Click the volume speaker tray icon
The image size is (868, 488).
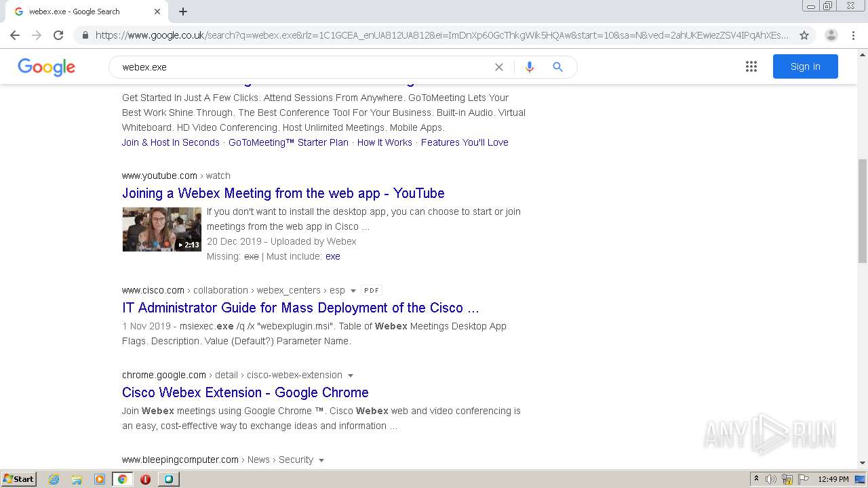click(771, 479)
